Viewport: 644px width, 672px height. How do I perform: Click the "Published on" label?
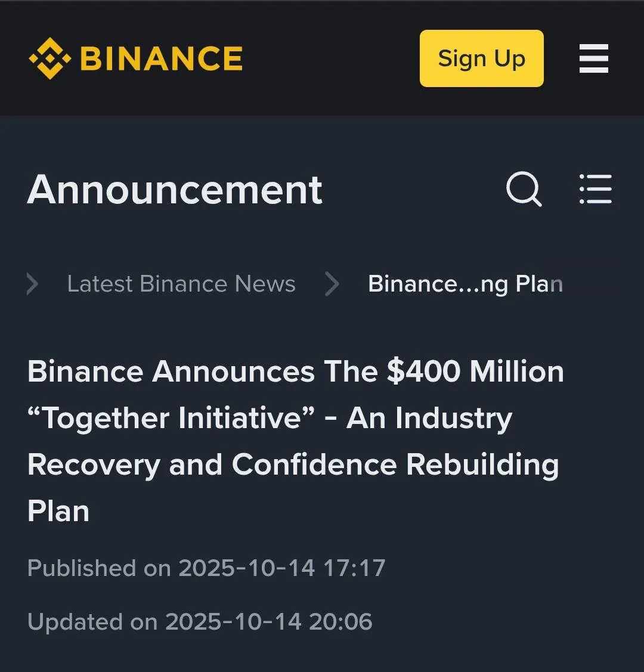point(99,568)
